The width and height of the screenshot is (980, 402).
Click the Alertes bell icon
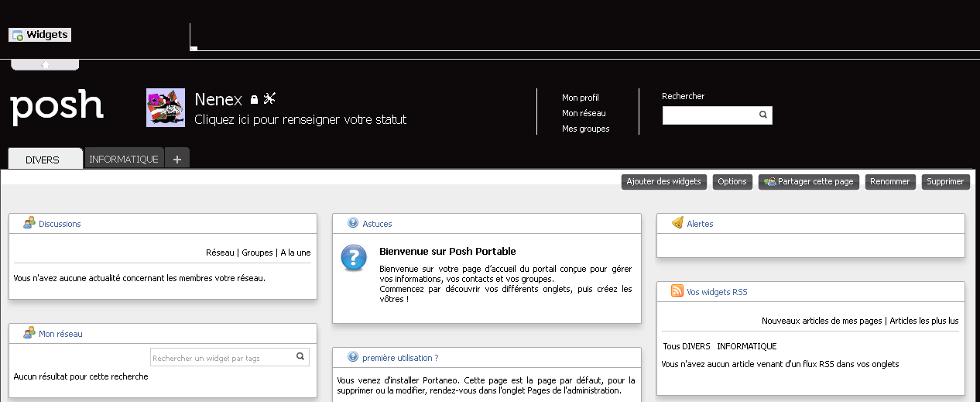pyautogui.click(x=677, y=223)
